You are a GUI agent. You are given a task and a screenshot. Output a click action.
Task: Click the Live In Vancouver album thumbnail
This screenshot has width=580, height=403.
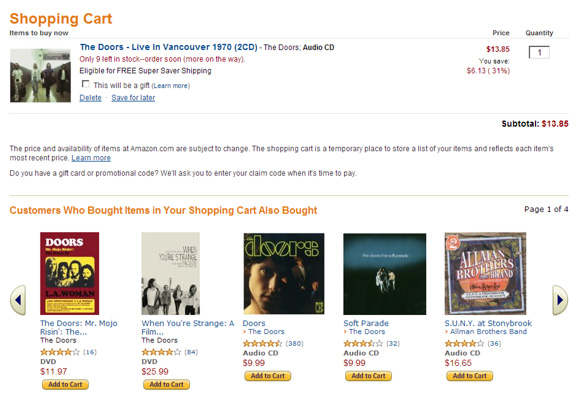[x=40, y=75]
